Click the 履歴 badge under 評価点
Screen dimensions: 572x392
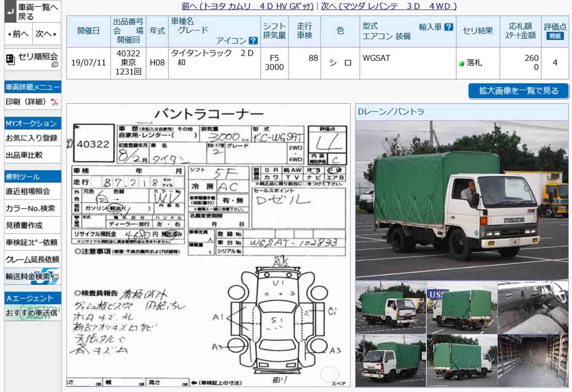(554, 36)
